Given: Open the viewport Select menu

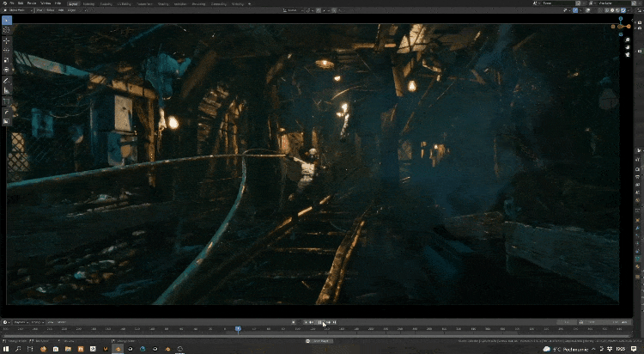Looking at the screenshot, I should pos(50,9).
